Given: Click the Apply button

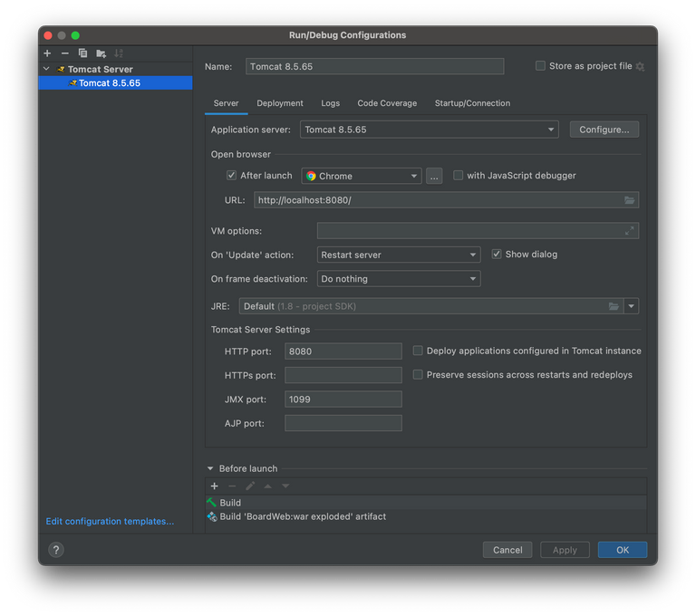Looking at the screenshot, I should pyautogui.click(x=565, y=550).
